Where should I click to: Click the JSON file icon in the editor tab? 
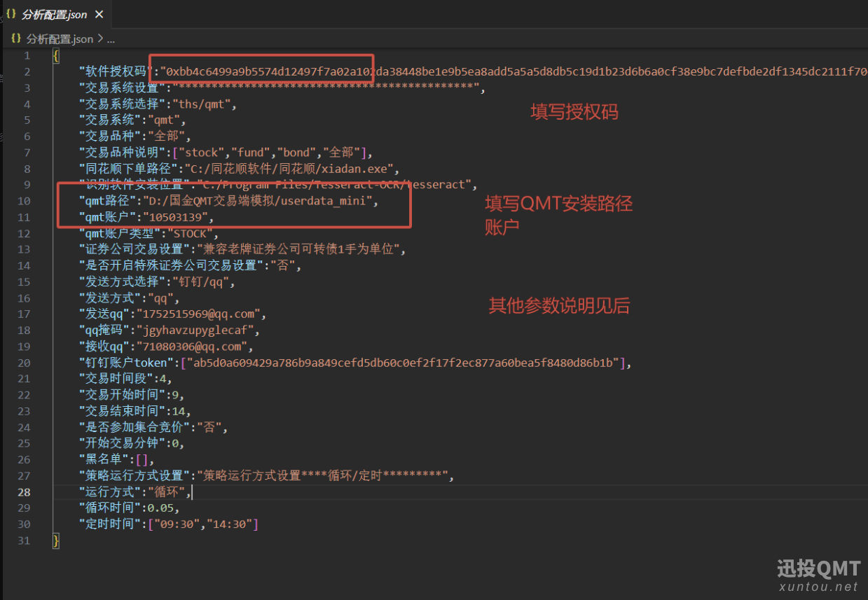11,14
